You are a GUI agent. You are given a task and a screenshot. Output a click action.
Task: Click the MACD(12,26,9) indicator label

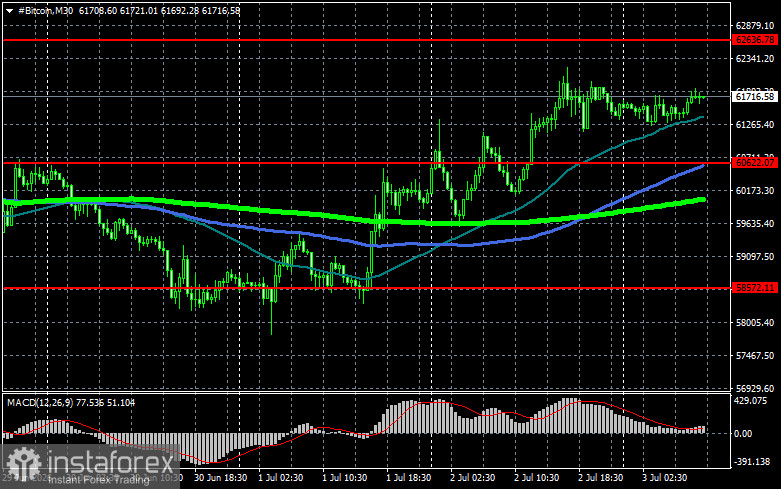41,402
